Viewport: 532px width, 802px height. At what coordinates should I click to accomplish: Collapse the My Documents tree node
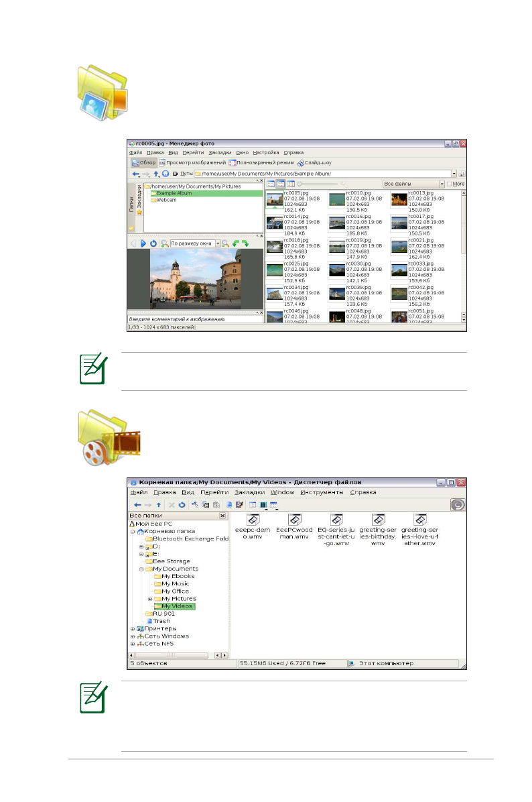point(141,569)
